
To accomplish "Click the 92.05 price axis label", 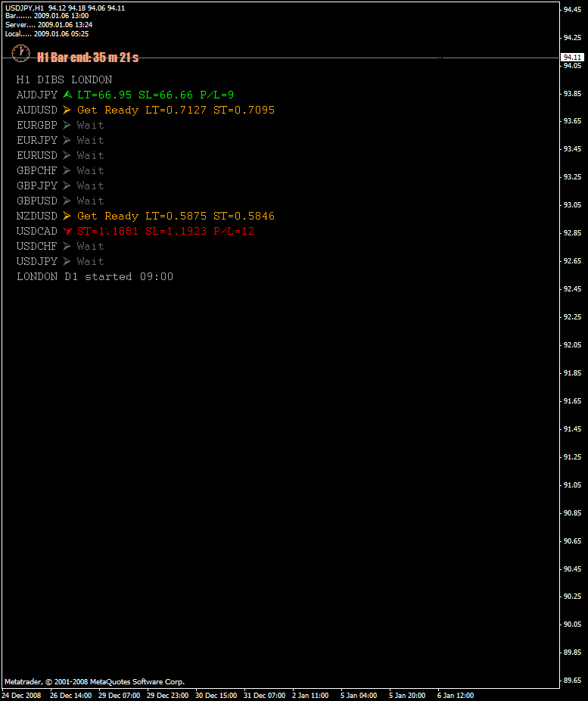I will pyautogui.click(x=572, y=344).
